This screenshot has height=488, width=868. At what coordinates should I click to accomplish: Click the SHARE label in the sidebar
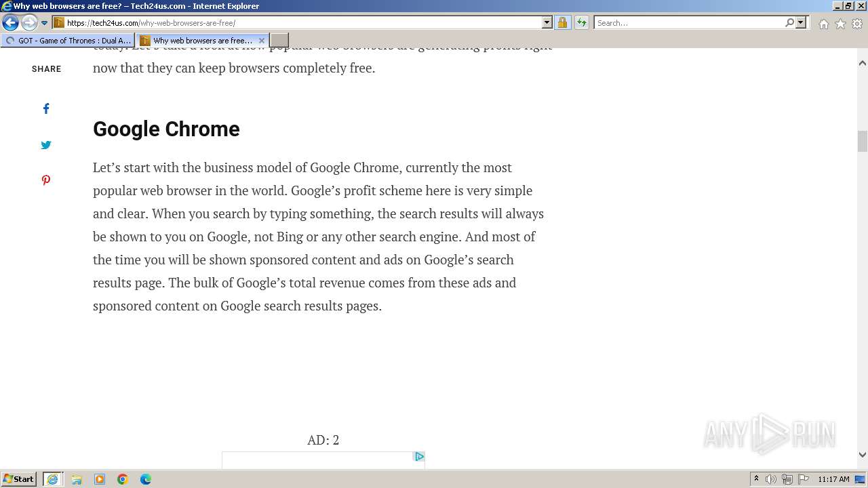point(47,69)
